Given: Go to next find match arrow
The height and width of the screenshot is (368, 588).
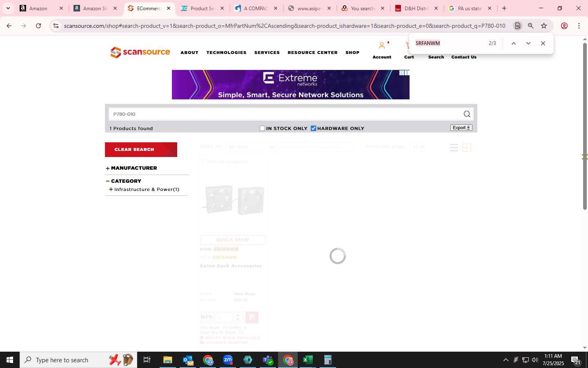Looking at the screenshot, I should click(x=528, y=43).
